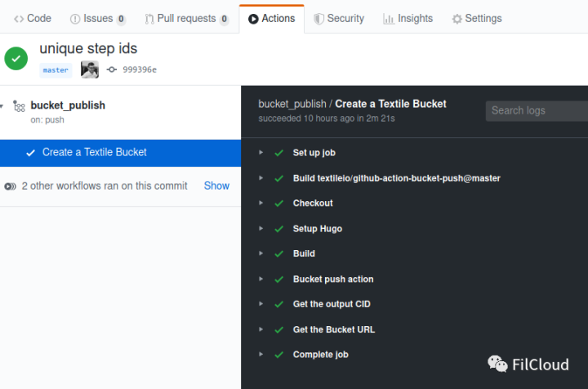Click the Bucket push action checkmark icon
The image size is (588, 389).
click(278, 279)
